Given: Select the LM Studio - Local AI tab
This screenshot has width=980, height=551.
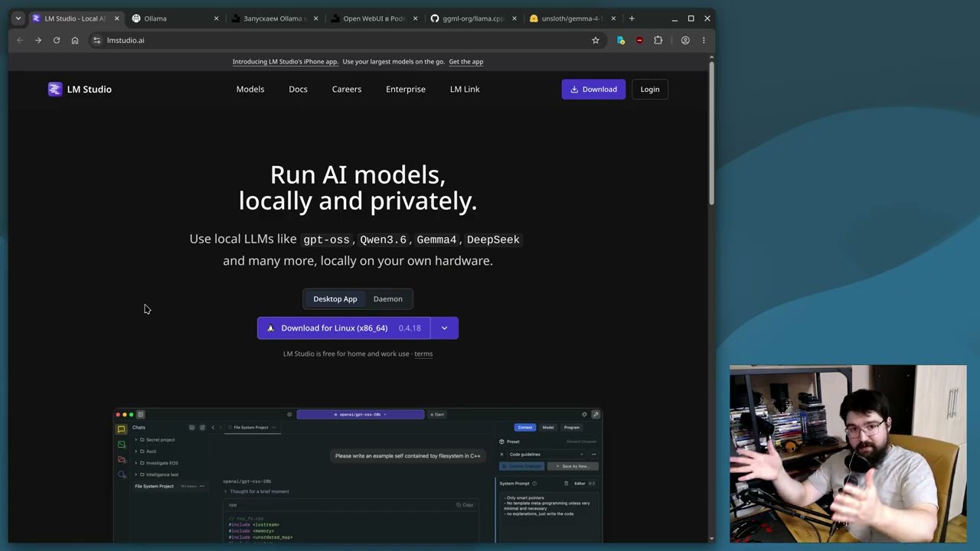Looking at the screenshot, I should click(74, 18).
